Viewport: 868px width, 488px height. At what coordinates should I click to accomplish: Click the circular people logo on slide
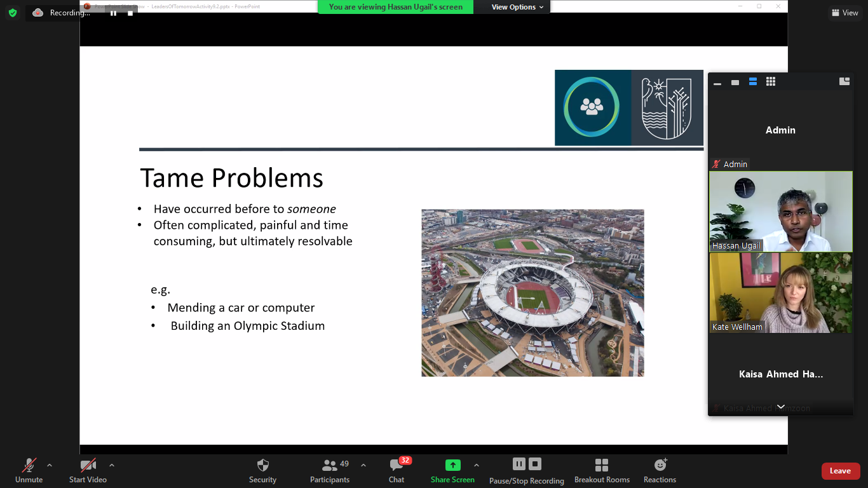(592, 107)
